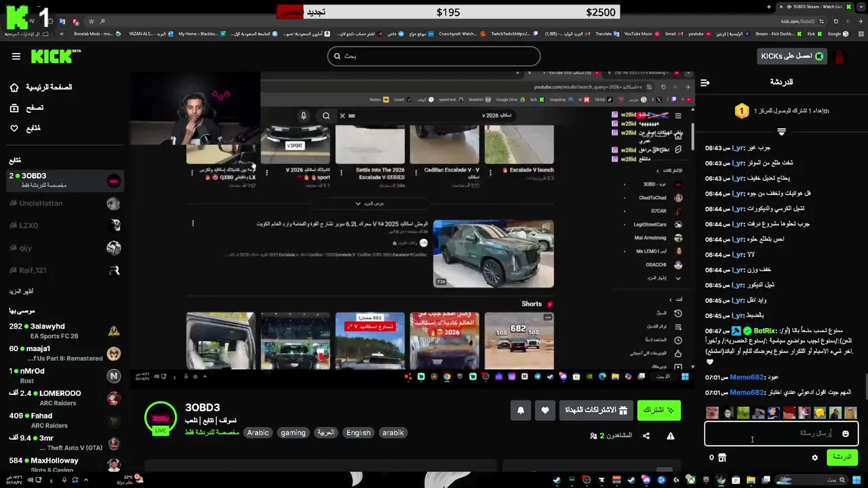Open Discord from the taskbar
This screenshot has height=488, width=868.
pyautogui.click(x=646, y=480)
